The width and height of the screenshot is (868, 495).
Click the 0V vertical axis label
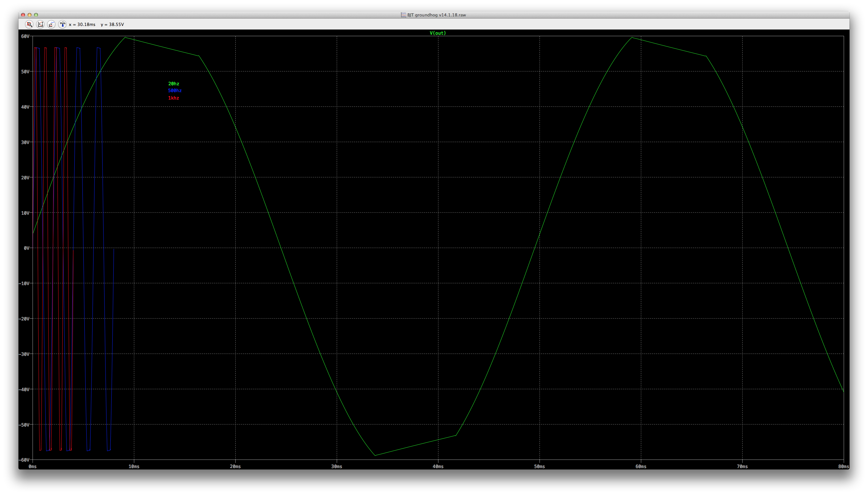27,248
